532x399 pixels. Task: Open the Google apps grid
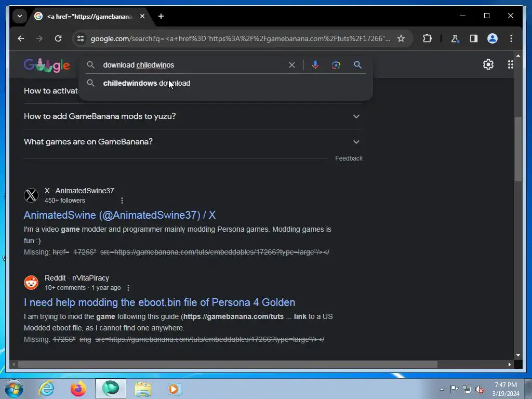pos(510,64)
